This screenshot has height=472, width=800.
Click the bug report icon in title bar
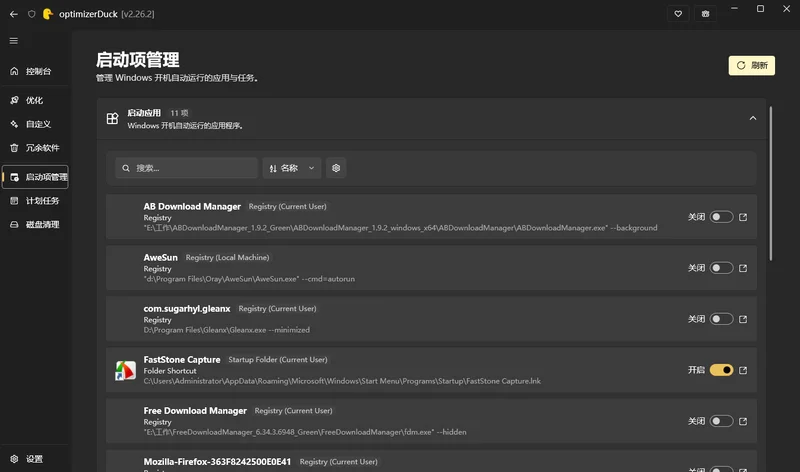point(705,14)
